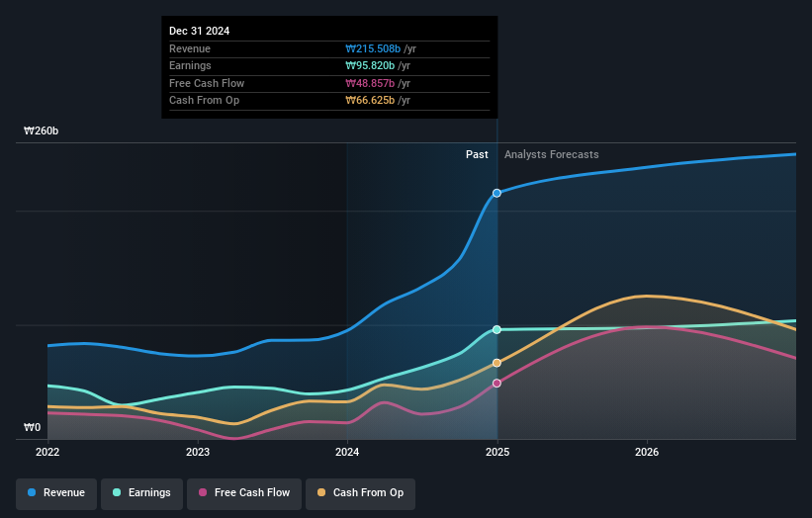Select the Free Cash Flow marker at 2025
The height and width of the screenshot is (518, 812).
click(496, 384)
